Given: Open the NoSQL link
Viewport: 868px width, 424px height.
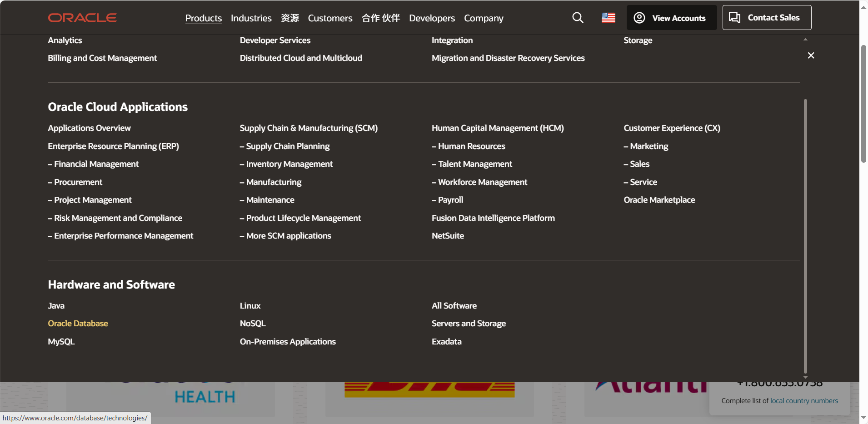Looking at the screenshot, I should [x=253, y=324].
